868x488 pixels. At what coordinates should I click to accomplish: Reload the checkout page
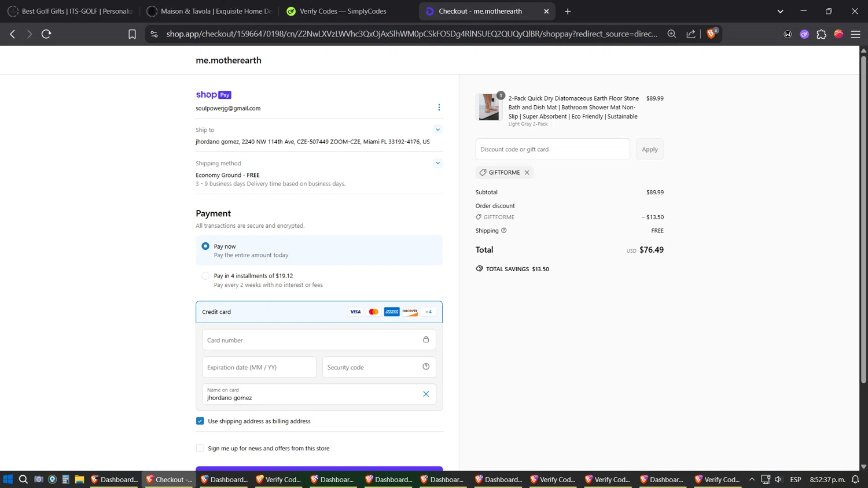coord(46,34)
